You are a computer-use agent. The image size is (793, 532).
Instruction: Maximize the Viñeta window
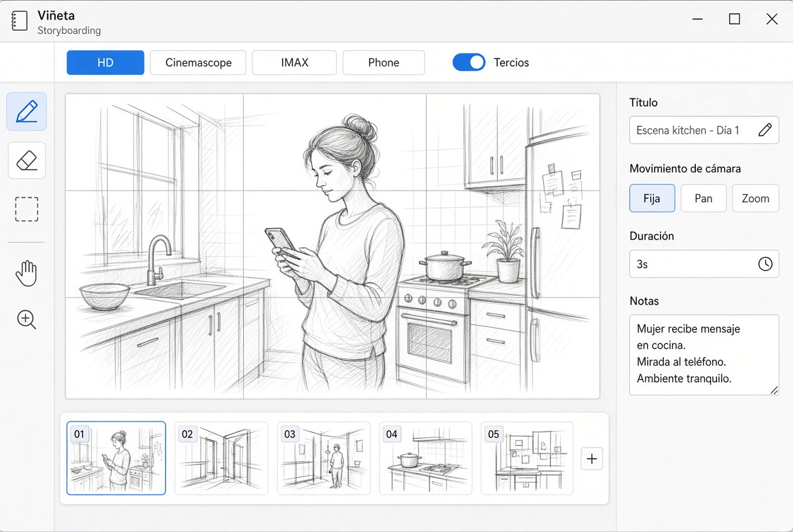click(735, 19)
